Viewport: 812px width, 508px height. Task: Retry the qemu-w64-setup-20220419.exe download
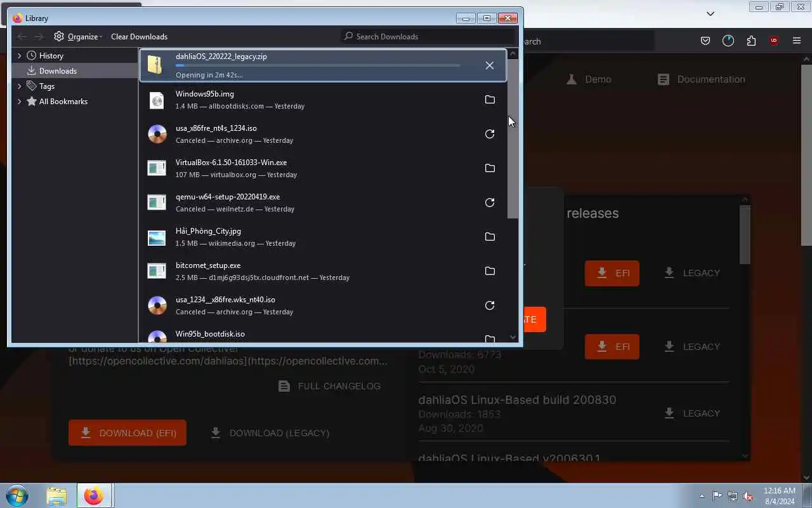(490, 203)
